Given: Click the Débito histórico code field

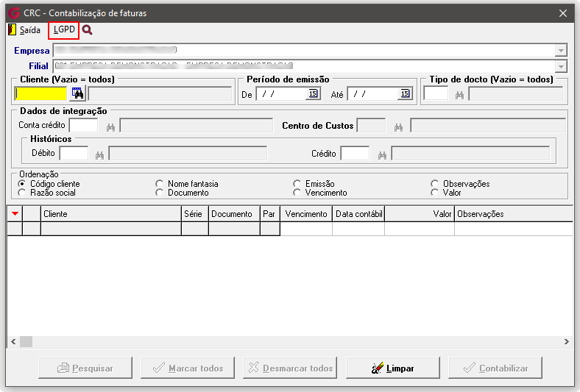Looking at the screenshot, I should [x=74, y=153].
